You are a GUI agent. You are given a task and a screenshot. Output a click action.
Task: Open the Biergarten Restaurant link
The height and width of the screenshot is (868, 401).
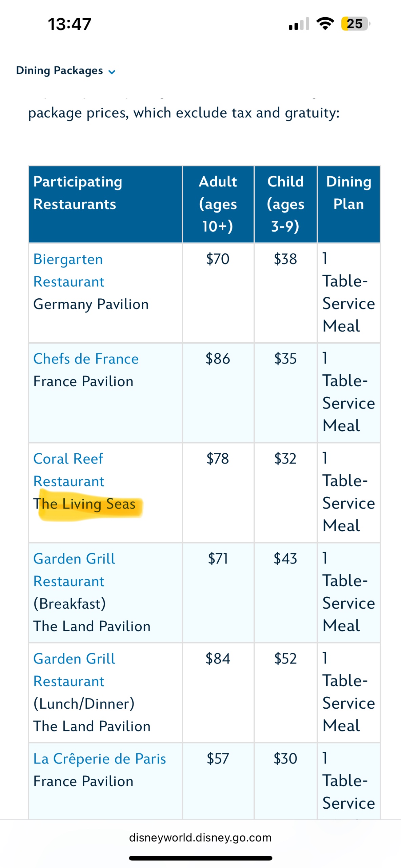coord(68,270)
